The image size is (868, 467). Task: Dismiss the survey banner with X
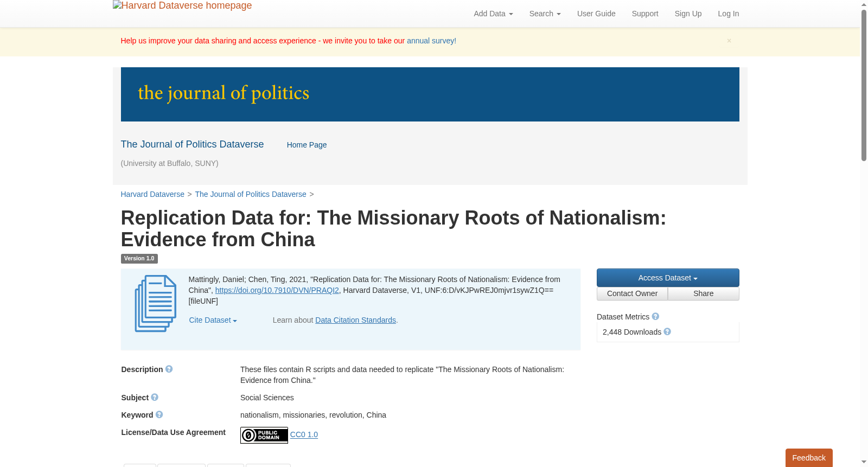[x=729, y=41]
